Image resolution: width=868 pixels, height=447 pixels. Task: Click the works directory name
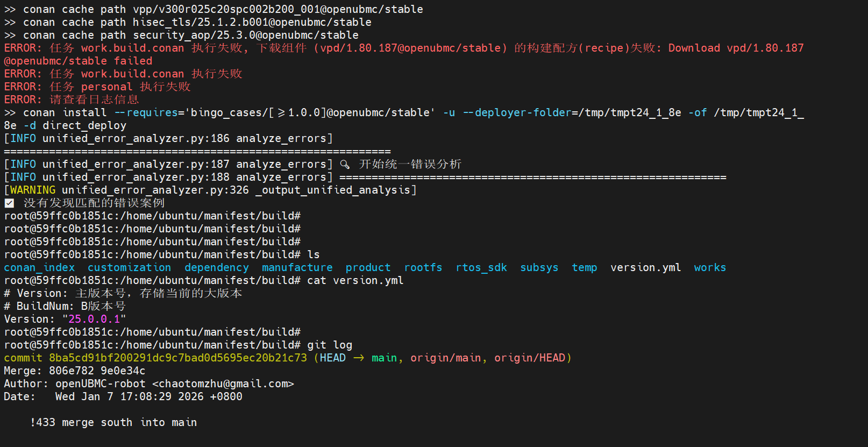click(x=710, y=267)
